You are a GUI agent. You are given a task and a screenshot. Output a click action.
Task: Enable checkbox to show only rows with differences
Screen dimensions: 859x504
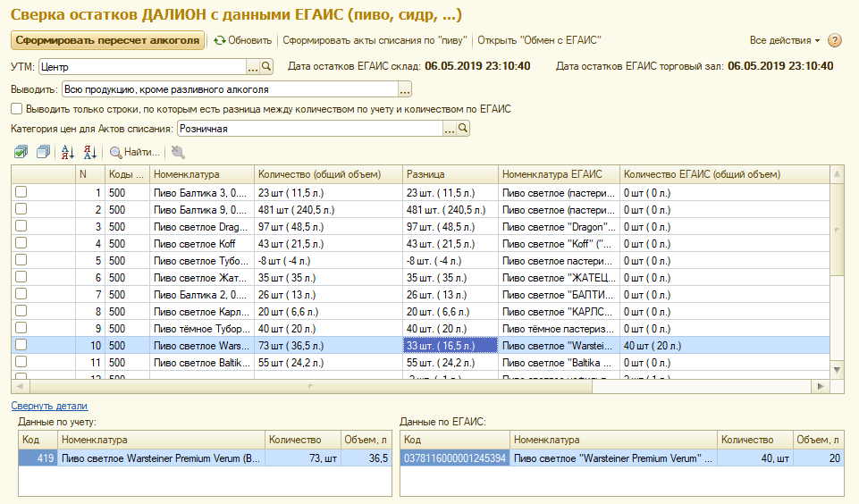click(17, 108)
